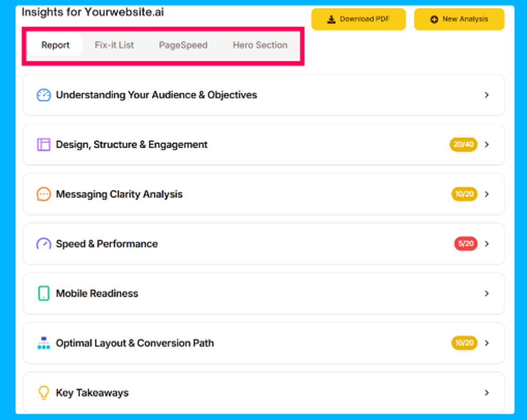Click the Download PDF button
Screen dimensions: 527x420
(358, 19)
